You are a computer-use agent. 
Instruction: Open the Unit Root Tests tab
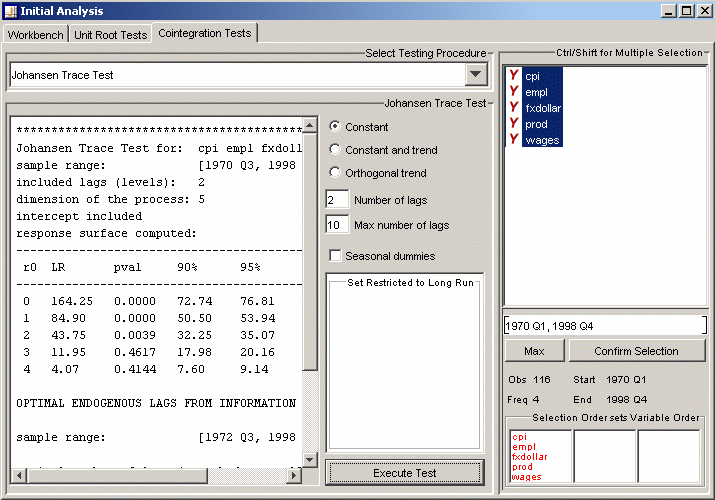(110, 35)
